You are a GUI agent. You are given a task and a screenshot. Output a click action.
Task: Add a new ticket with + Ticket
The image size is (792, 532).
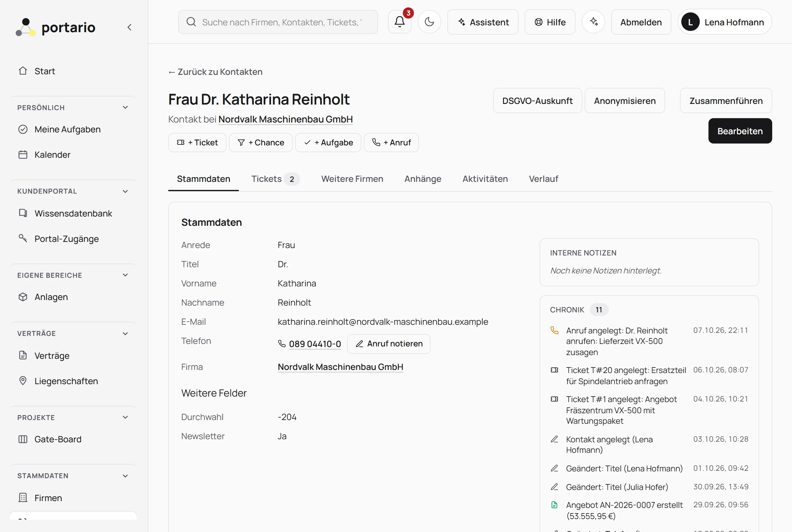[x=197, y=143]
